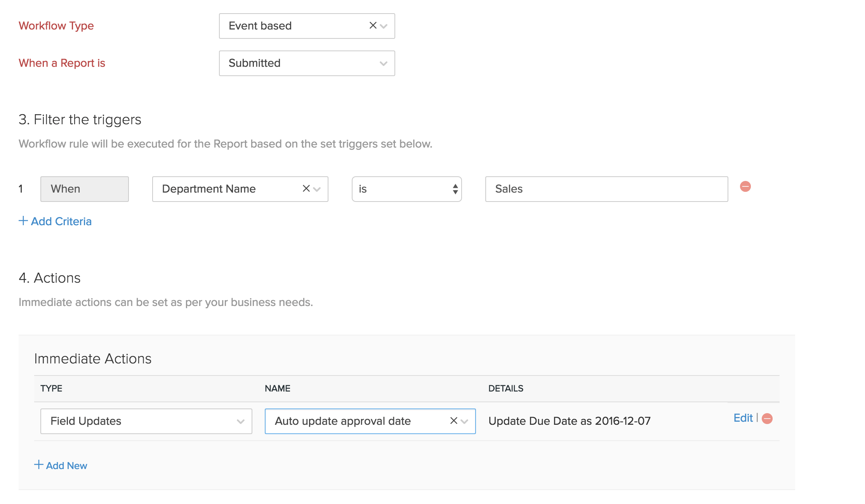865x504 pixels.
Task: Expand the Submitted report status dropdown
Action: (384, 63)
